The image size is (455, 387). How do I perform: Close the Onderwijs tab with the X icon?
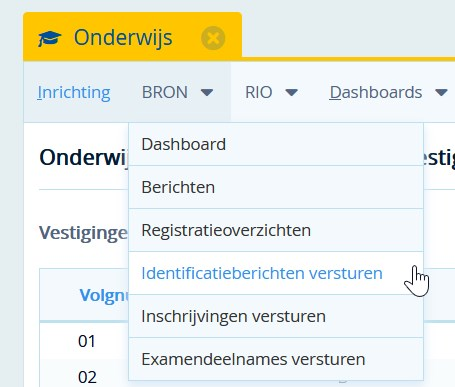click(x=213, y=38)
